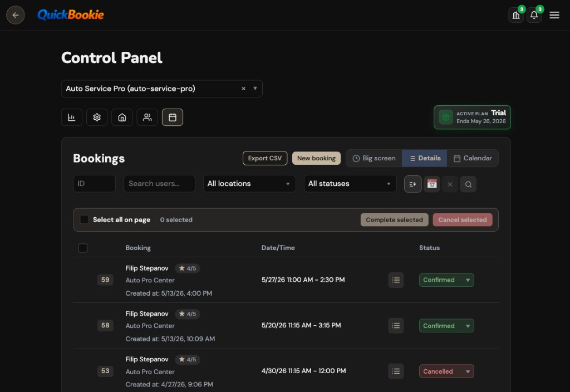This screenshot has width=570, height=392.
Task: Open details list icon for booking 58
Action: (x=396, y=325)
